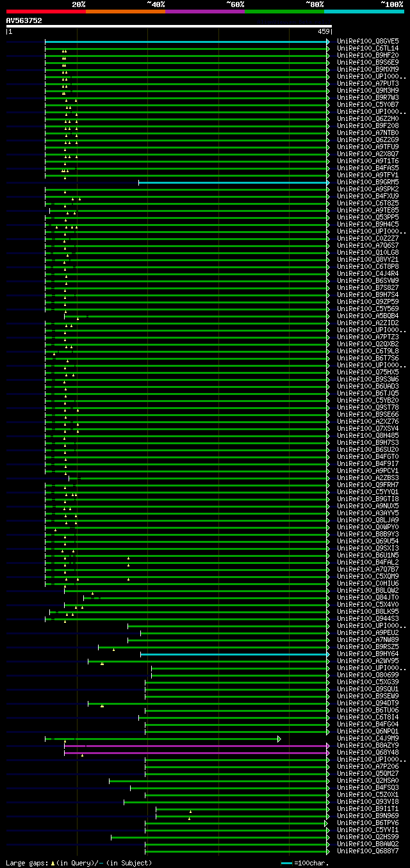The width and height of the screenshot is (410, 868).
Task: Select label UniRef100_A7NTB0
Action: pos(368,133)
